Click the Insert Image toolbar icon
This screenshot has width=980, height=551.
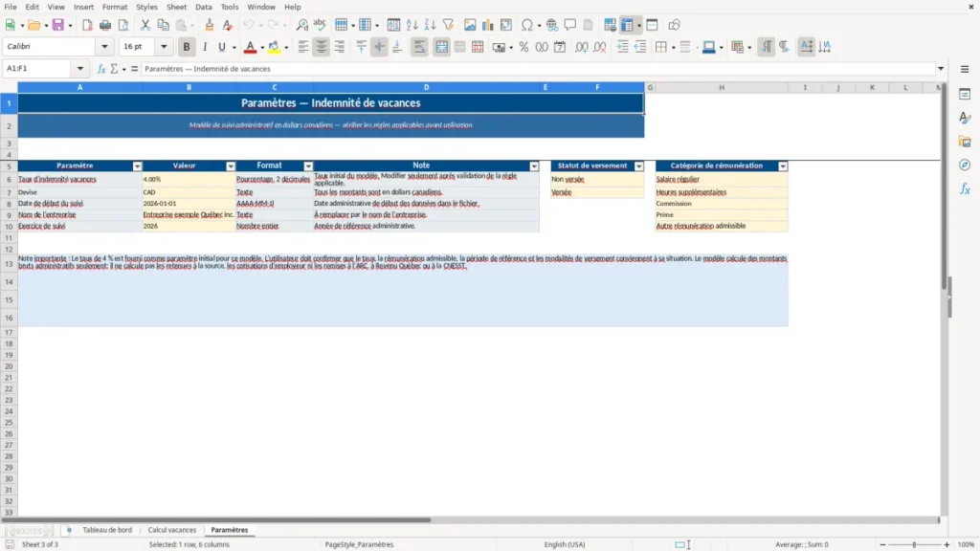(x=470, y=25)
